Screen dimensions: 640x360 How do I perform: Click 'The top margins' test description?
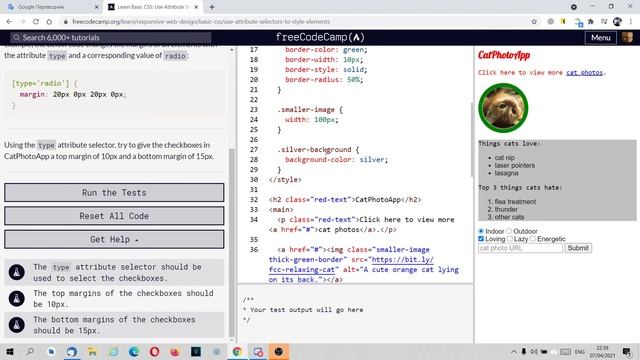123,299
